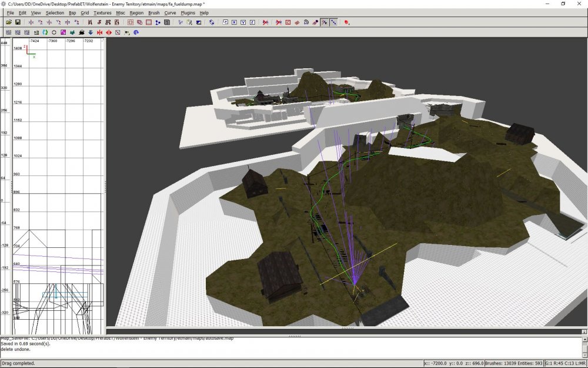Click the Select Inside icon

117,22
